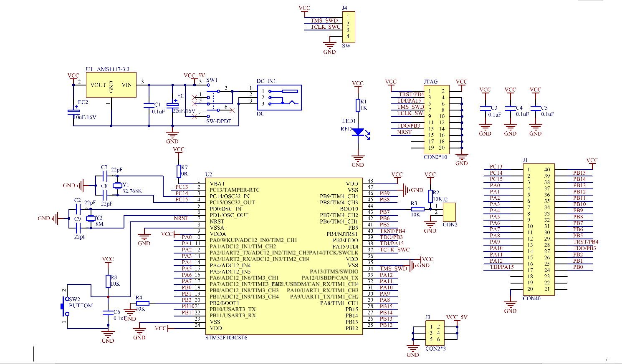Click capacitor C1 0.1uF near the regulator
Viewport: 622px width, 364px height.
(149, 105)
